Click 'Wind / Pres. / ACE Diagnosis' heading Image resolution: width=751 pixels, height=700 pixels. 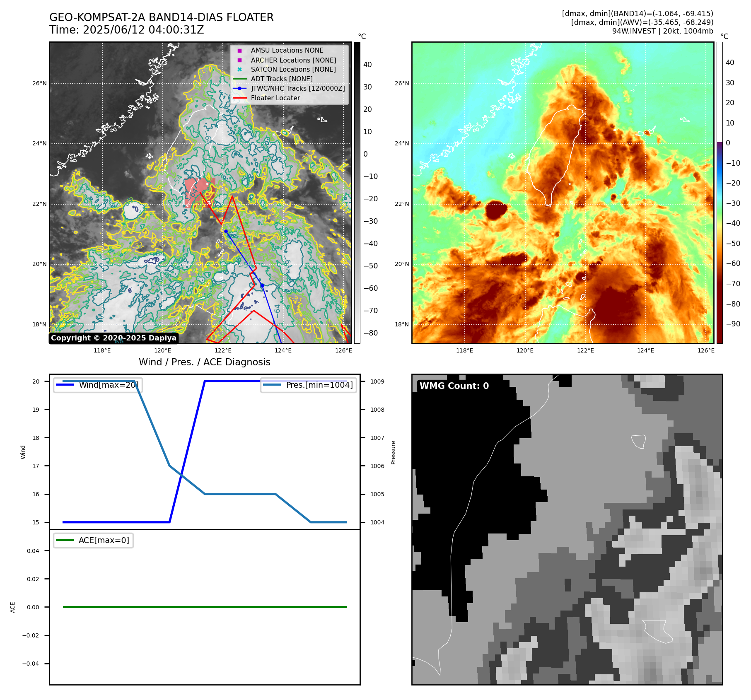(x=205, y=362)
